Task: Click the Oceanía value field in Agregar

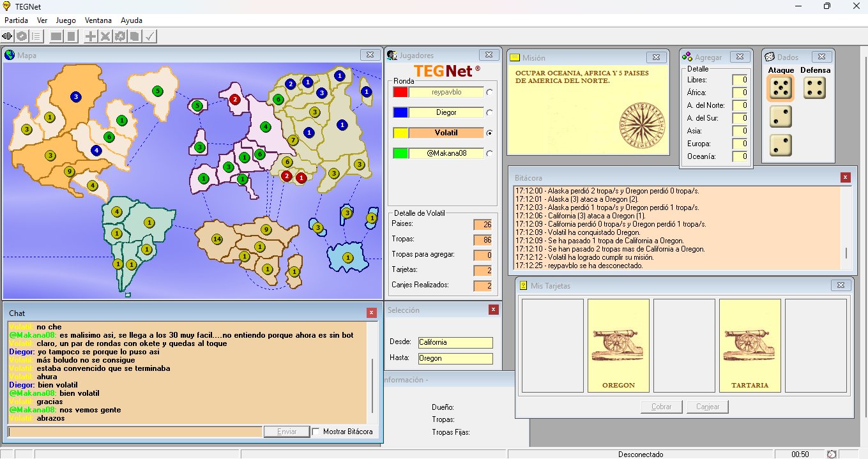Action: pyautogui.click(x=740, y=156)
